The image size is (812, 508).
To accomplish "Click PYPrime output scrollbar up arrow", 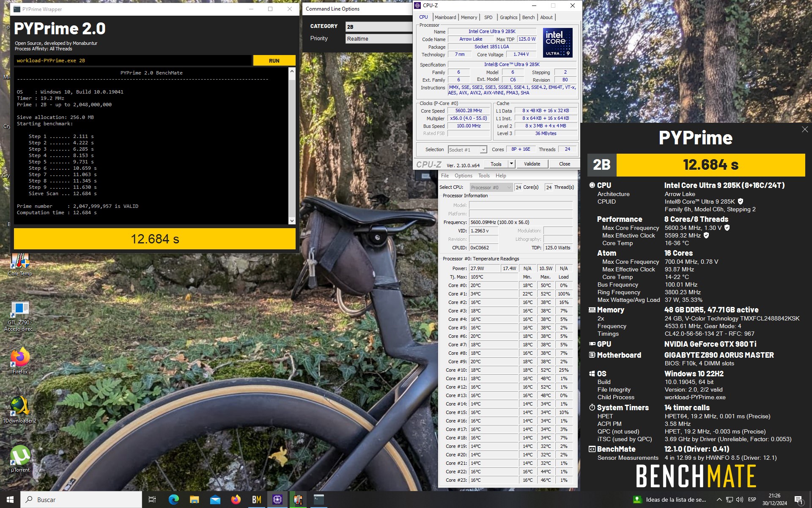I will 292,71.
